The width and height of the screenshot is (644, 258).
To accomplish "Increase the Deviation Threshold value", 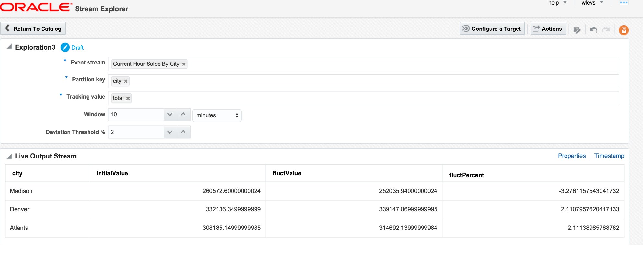I will click(x=183, y=132).
